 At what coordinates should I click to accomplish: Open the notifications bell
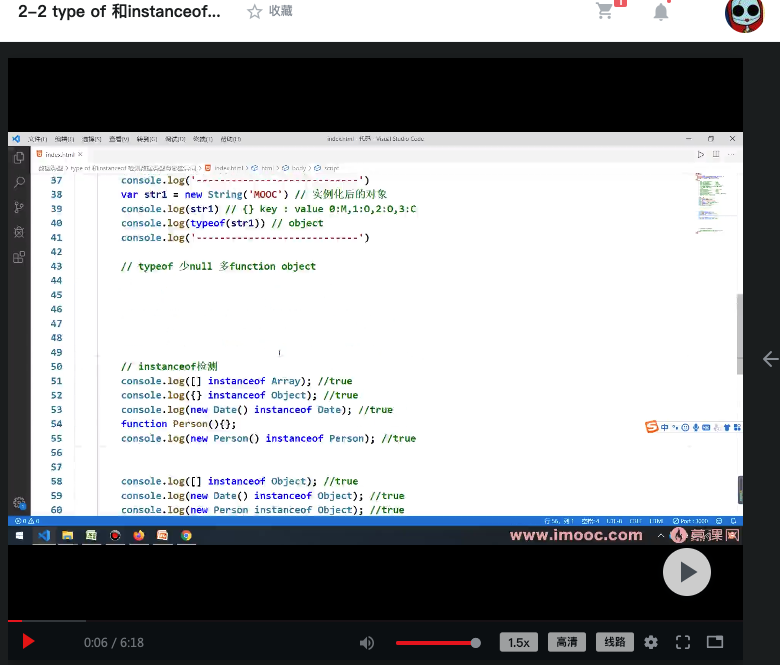click(x=661, y=12)
